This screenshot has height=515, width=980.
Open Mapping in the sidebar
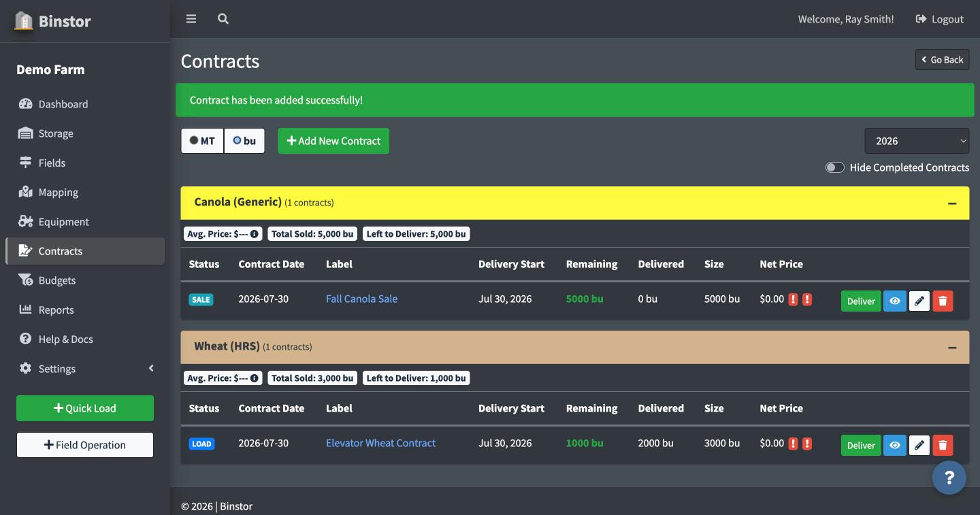click(x=85, y=192)
